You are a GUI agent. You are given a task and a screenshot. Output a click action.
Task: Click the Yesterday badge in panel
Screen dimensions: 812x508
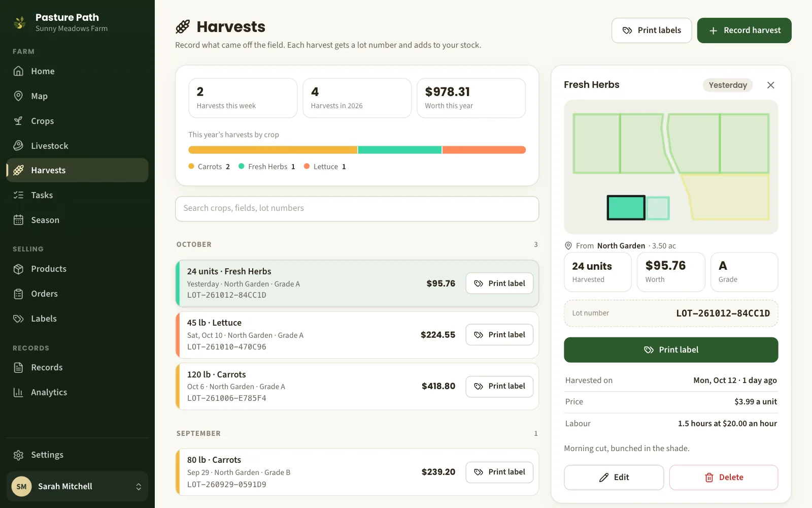tap(728, 85)
